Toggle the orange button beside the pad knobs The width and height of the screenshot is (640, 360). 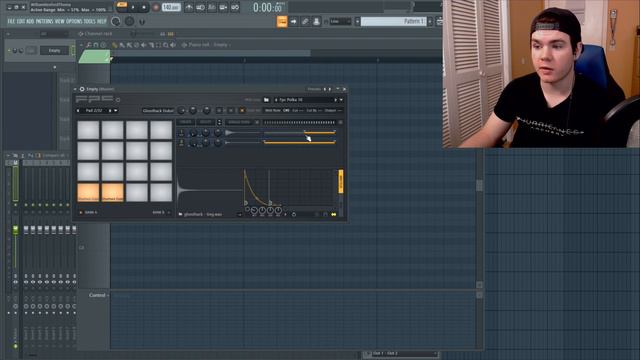[242, 111]
